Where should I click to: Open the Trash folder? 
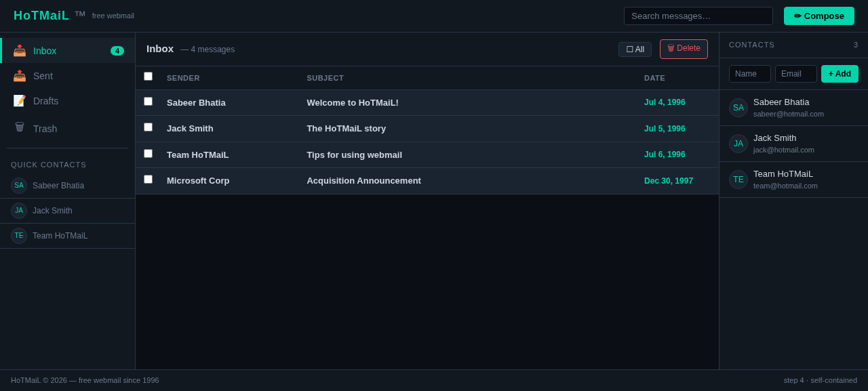pos(68,128)
